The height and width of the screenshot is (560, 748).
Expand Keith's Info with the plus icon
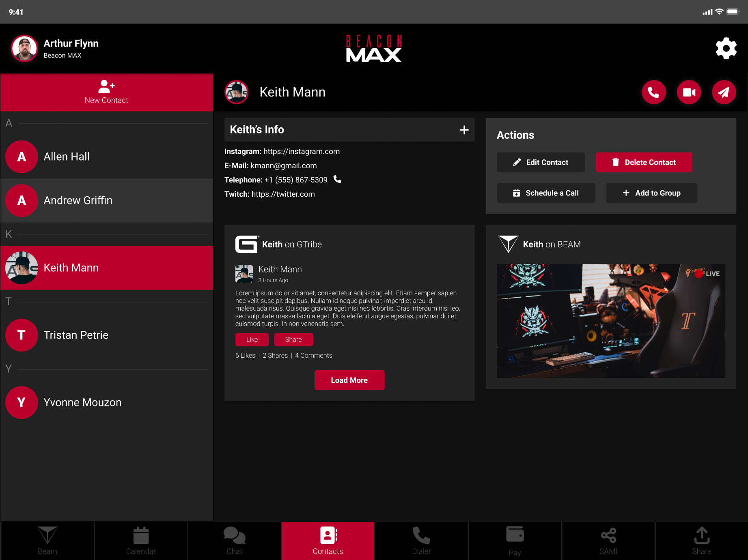click(x=464, y=130)
